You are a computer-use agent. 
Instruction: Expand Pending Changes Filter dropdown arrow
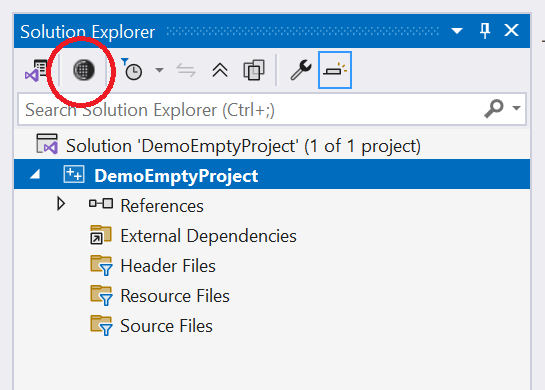160,70
